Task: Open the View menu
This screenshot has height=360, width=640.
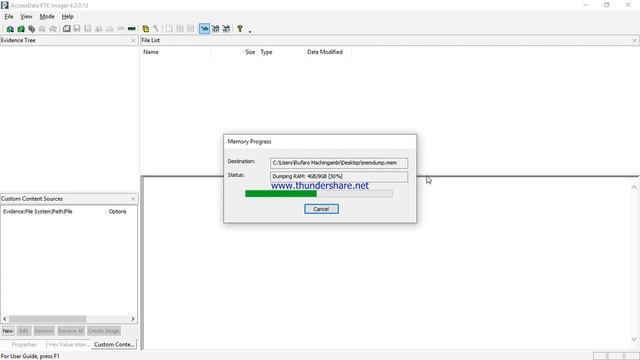Action: [26, 17]
